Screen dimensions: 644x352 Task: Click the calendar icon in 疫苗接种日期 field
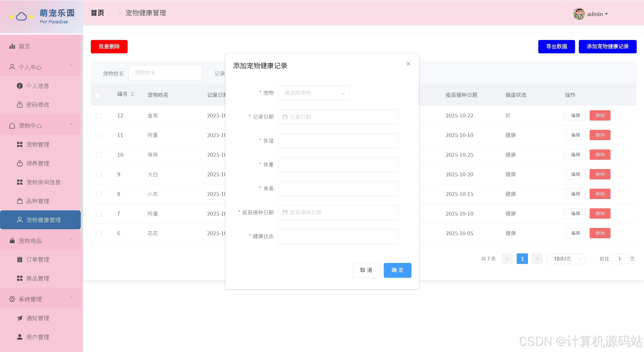pos(285,212)
